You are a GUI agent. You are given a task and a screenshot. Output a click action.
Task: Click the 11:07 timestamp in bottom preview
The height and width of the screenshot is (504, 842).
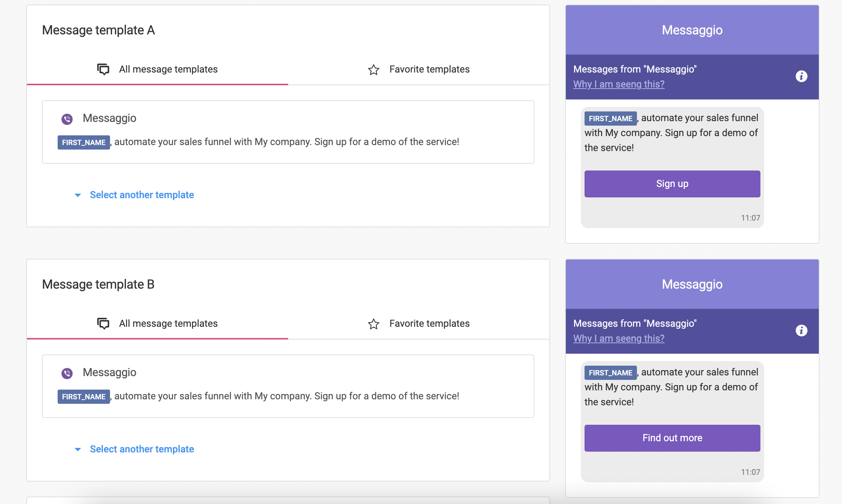(750, 472)
